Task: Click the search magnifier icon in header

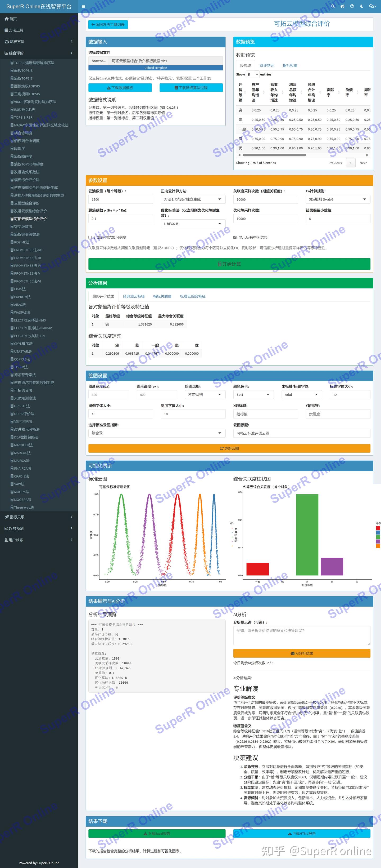Action: pyautogui.click(x=333, y=6)
